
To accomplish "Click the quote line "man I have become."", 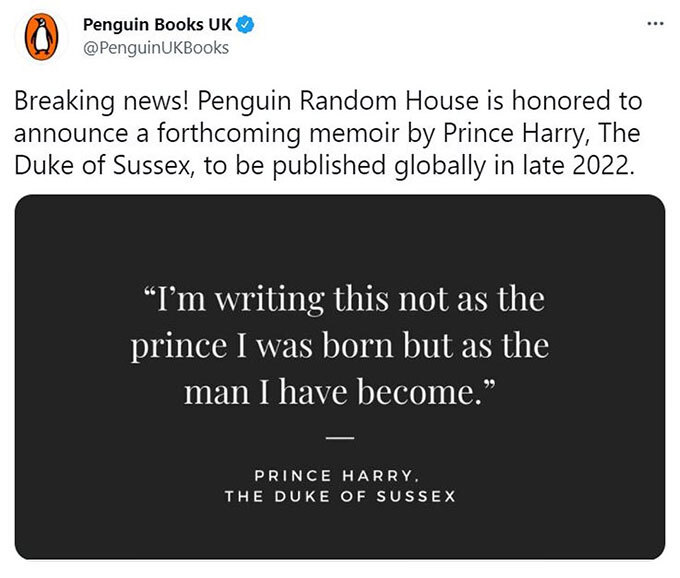I will point(340,391).
